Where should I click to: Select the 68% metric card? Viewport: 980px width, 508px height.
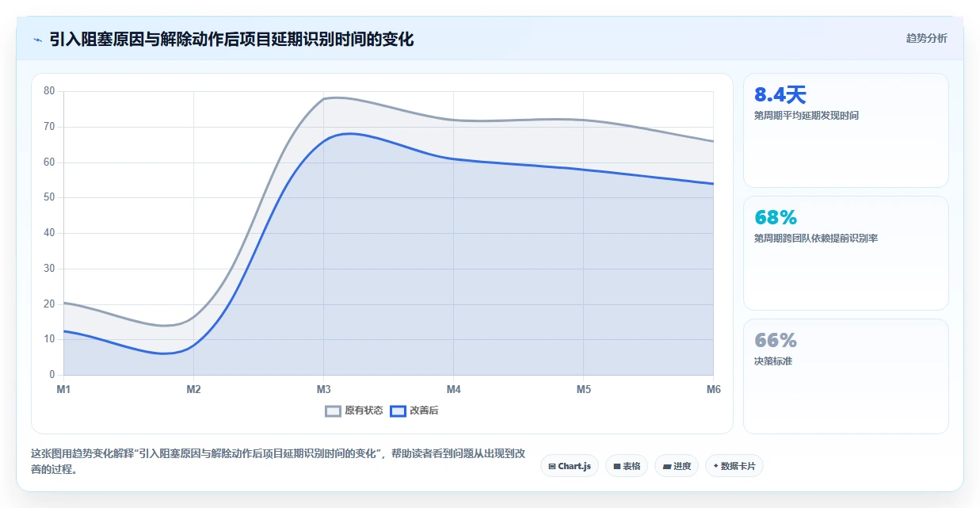[845, 253]
